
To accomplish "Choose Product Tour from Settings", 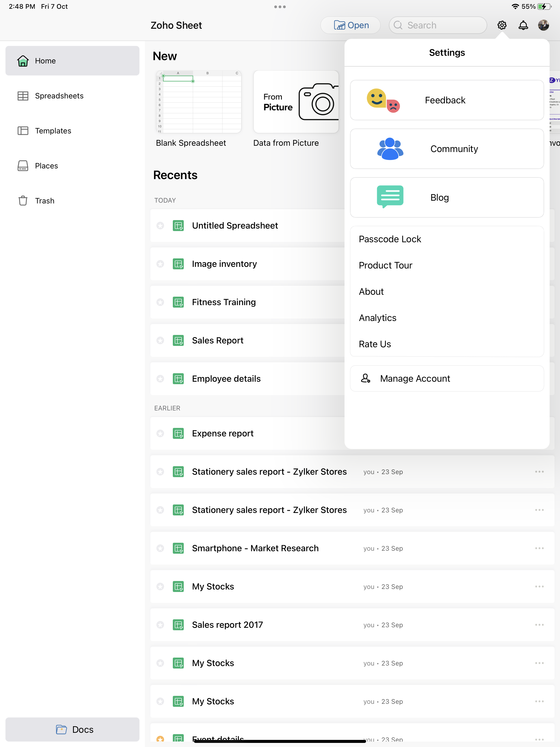I will 385,265.
